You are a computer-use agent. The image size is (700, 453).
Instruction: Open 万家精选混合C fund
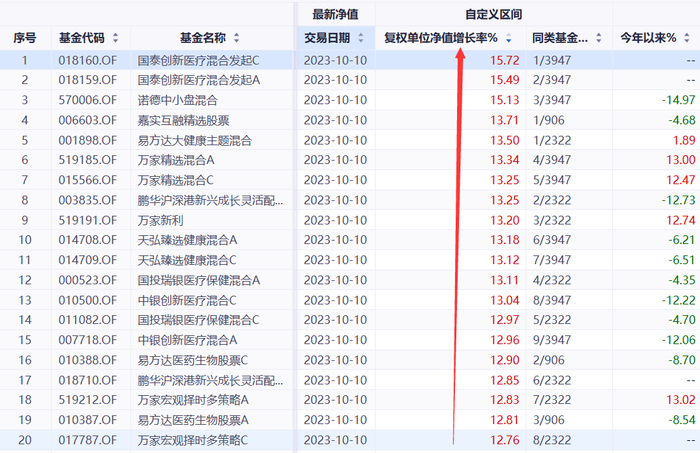[175, 180]
